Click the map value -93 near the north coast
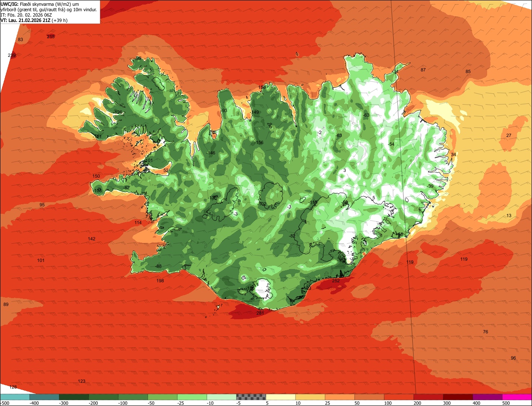 [x=224, y=110]
